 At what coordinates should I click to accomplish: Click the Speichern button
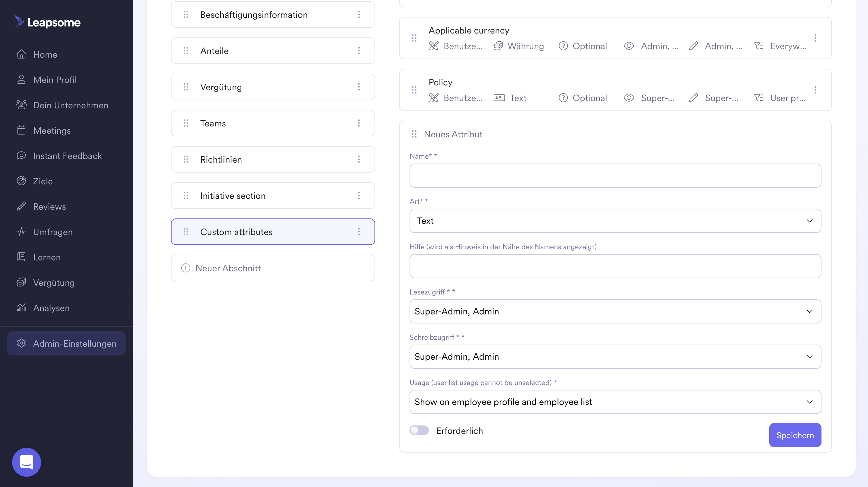[x=795, y=435]
